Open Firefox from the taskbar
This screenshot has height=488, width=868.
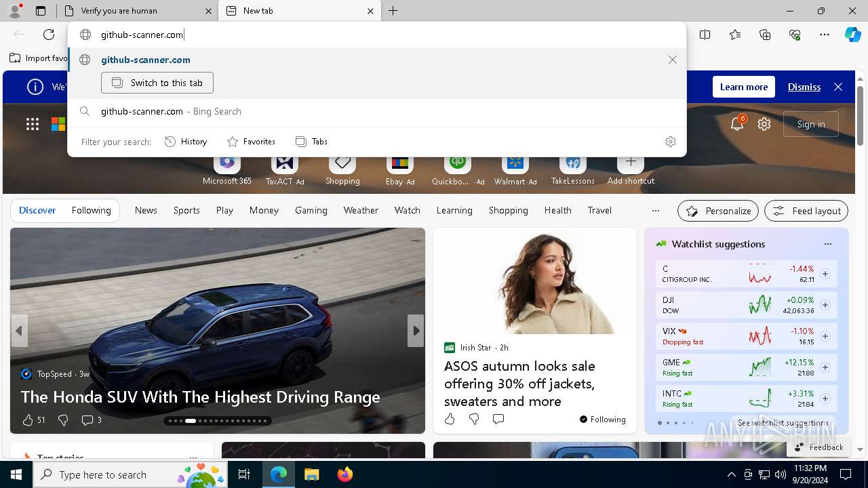coord(344,474)
